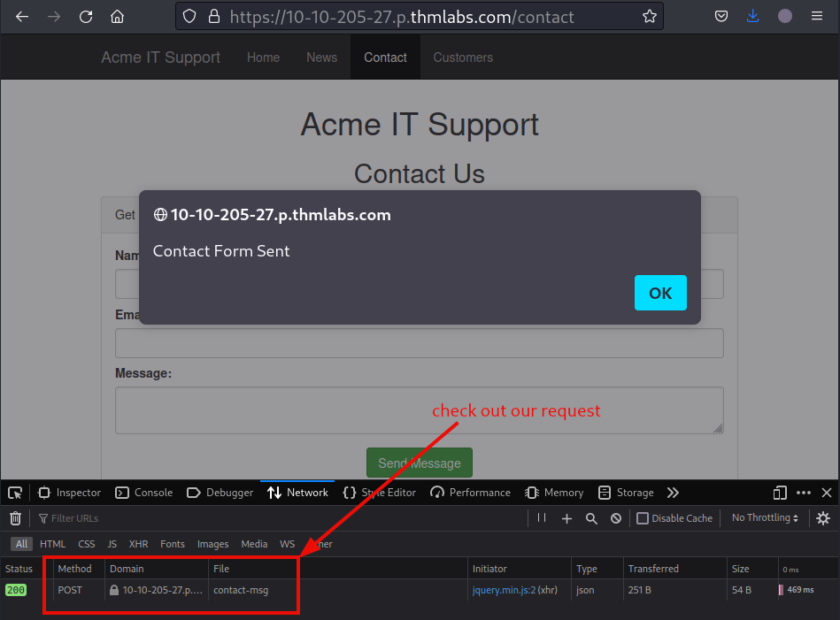Screen dimensions: 840x620
Task: Open network settings gear
Action: pos(823,518)
